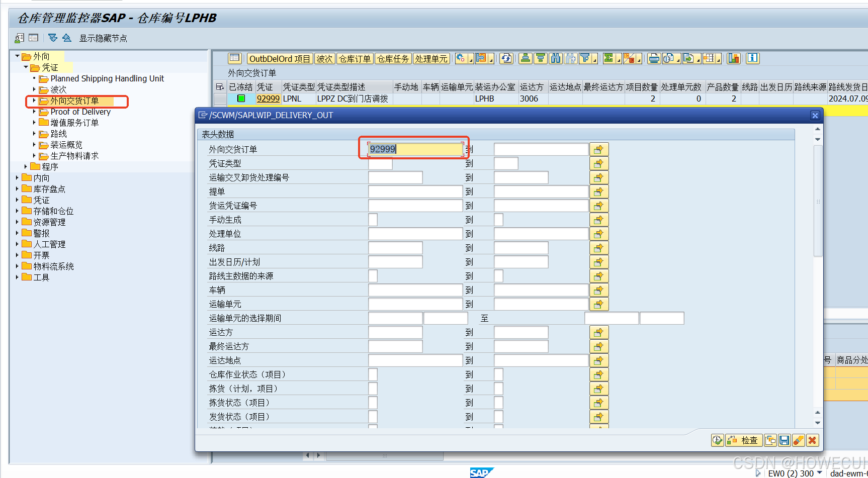Click multiple selection arrow for 车辆 row

click(x=599, y=290)
